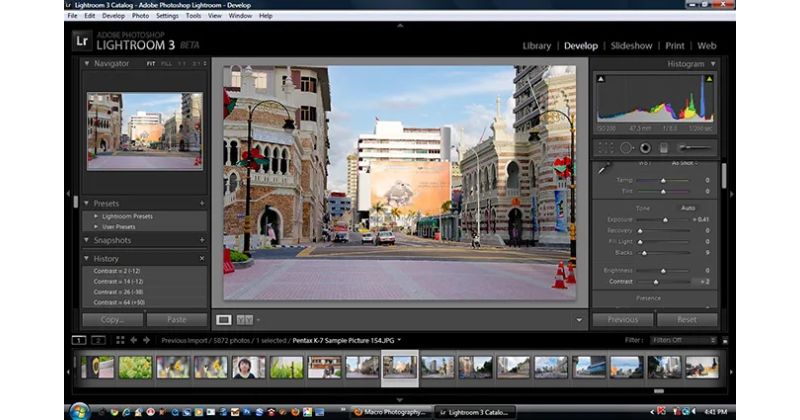Select the sunflower thumbnail at filmstrip start
Screen dimensions: 800x420
(x=97, y=367)
